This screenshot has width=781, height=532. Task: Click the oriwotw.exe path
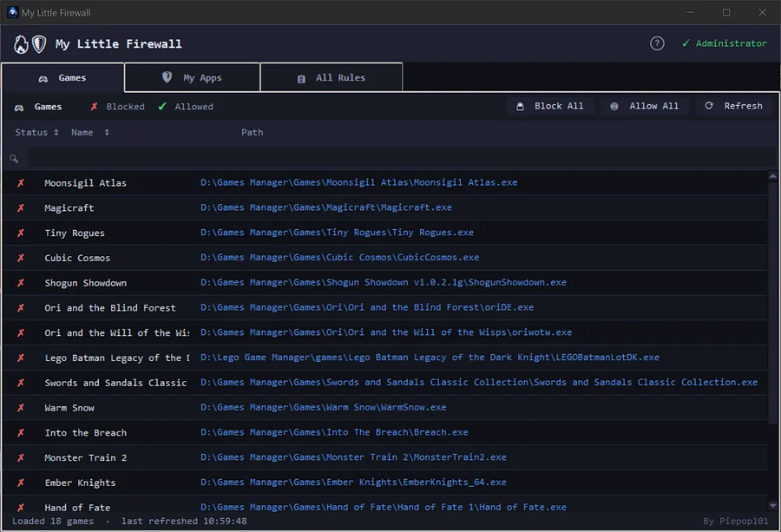click(386, 332)
